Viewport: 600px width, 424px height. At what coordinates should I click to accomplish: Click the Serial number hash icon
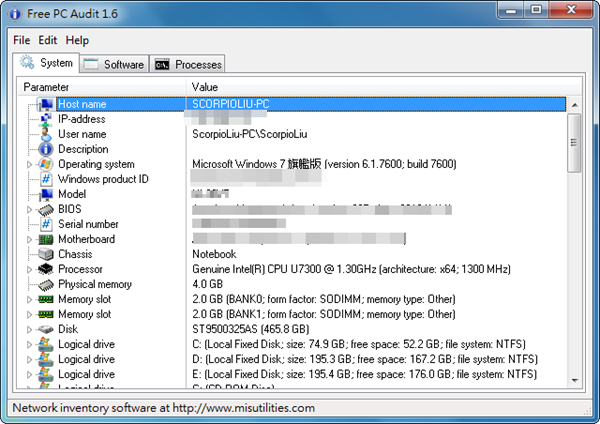tap(46, 224)
